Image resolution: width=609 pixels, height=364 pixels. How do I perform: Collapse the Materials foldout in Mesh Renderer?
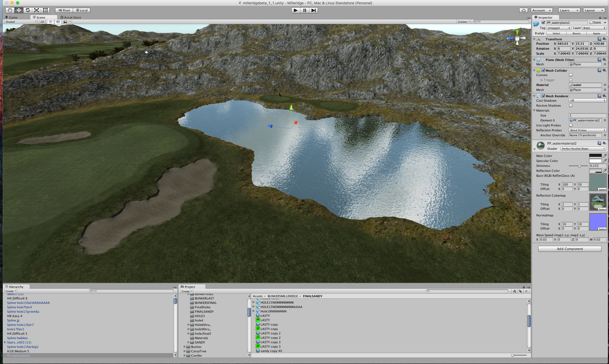coord(534,111)
